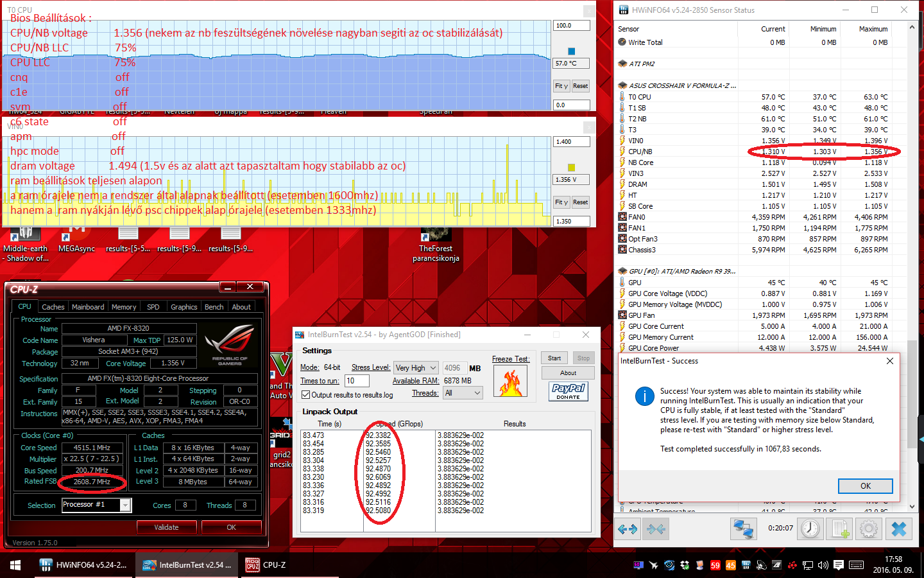Click the 100.0 max value field in T0 CPU graph

[572, 26]
